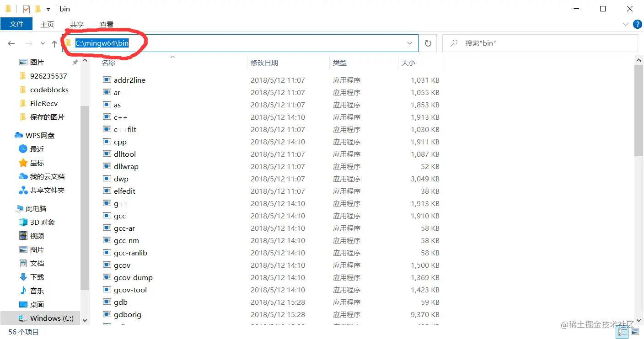
Task: Click the addr2line application icon
Action: click(107, 80)
